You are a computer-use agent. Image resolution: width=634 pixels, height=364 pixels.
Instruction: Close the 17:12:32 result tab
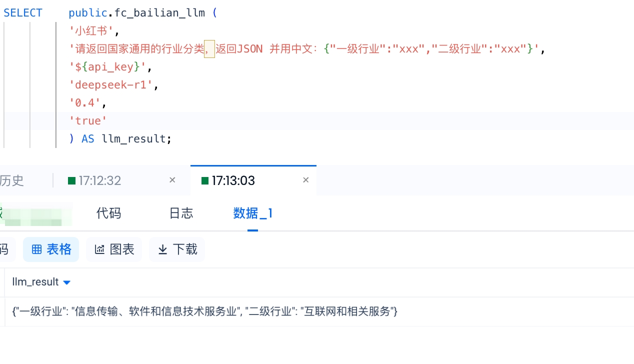172,180
